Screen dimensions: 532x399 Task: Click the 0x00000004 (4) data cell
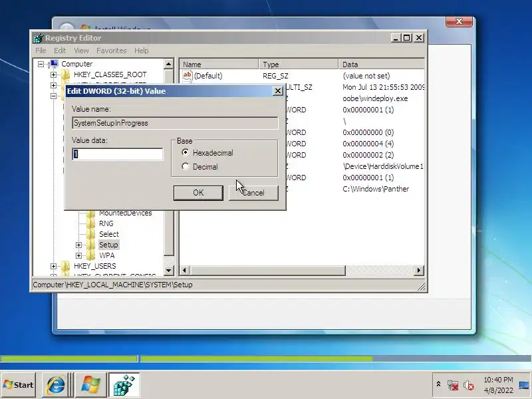[368, 144]
